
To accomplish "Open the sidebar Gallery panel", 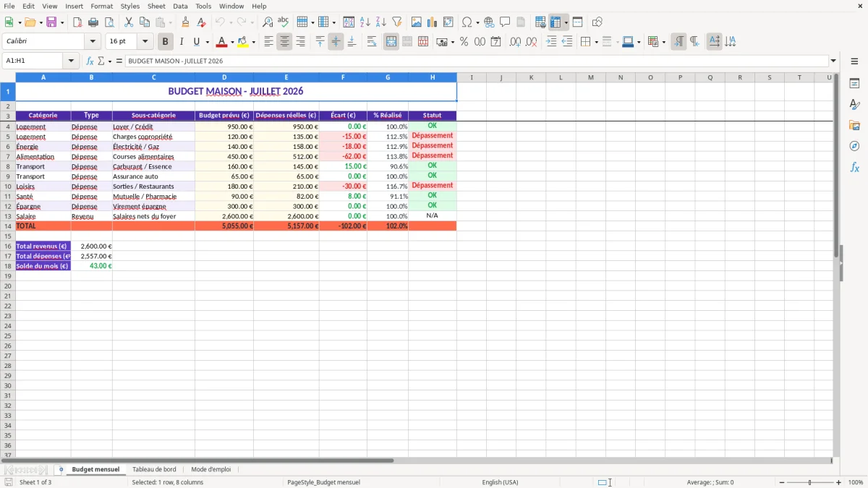I will coord(854,126).
